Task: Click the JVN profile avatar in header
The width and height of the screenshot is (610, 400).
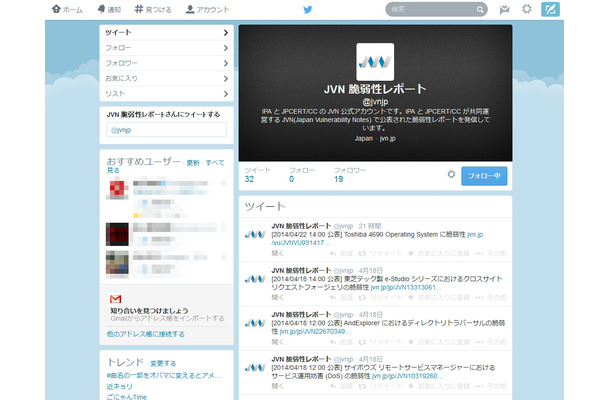Action: coord(375,62)
